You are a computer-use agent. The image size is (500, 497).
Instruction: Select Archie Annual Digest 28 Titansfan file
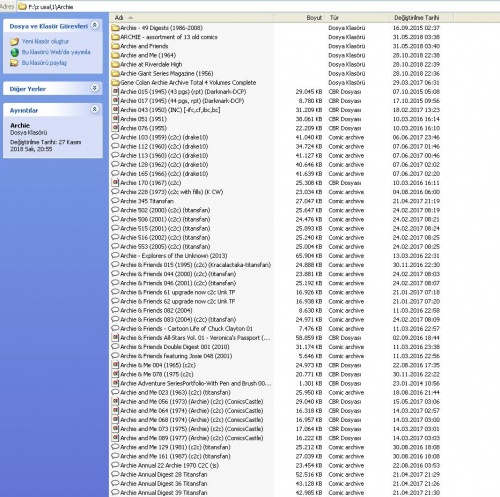pos(164,474)
